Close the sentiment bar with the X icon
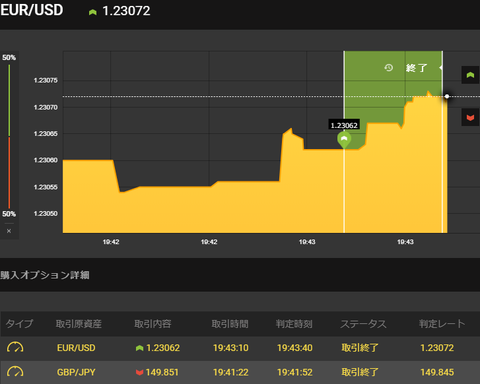This screenshot has height=384, width=480. click(x=9, y=231)
